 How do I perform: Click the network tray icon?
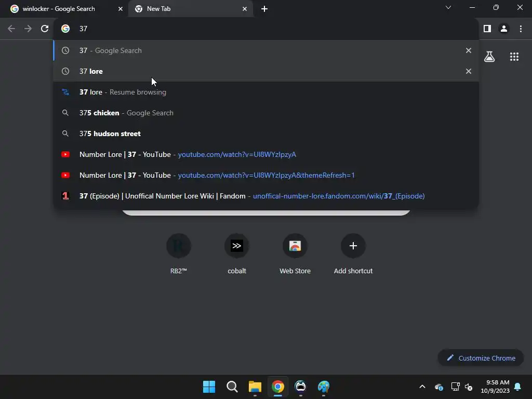click(x=455, y=387)
